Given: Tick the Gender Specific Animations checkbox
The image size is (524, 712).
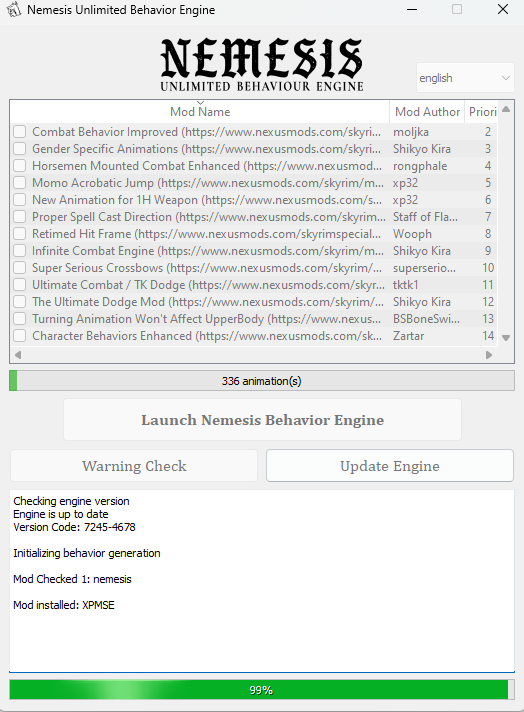Looking at the screenshot, I should pyautogui.click(x=20, y=149).
